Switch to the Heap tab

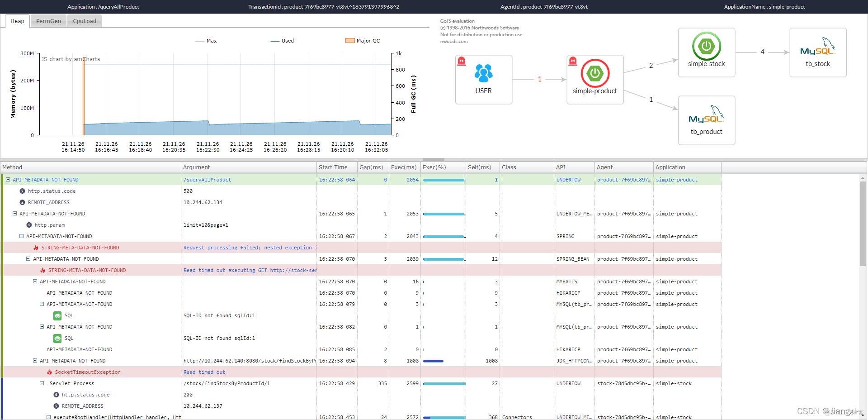click(17, 21)
